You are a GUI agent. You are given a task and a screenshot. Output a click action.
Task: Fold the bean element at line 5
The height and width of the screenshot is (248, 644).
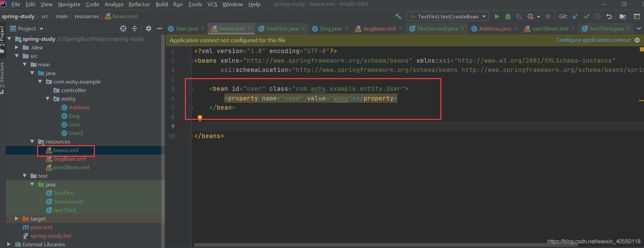point(191,89)
